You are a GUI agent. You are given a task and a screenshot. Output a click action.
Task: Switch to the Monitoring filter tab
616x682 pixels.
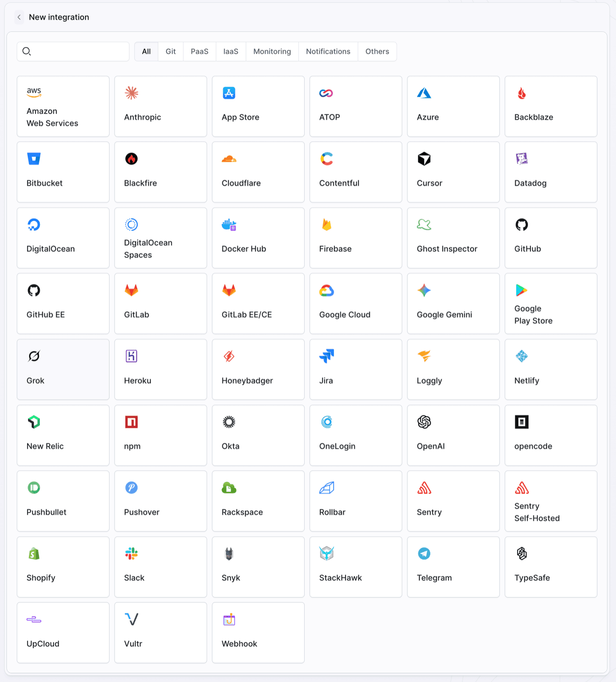(x=272, y=52)
